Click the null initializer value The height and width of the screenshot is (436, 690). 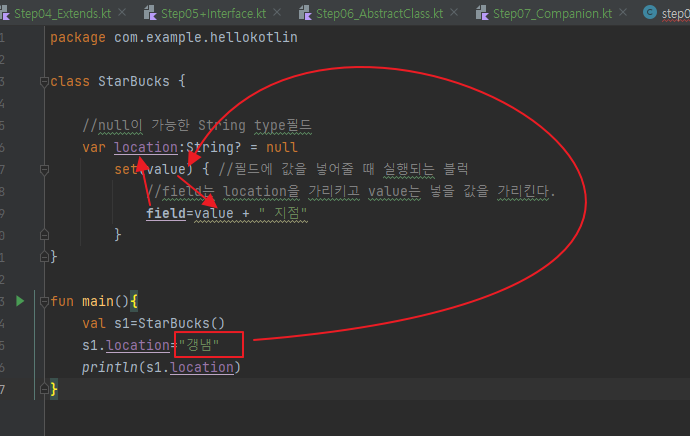(x=282, y=147)
